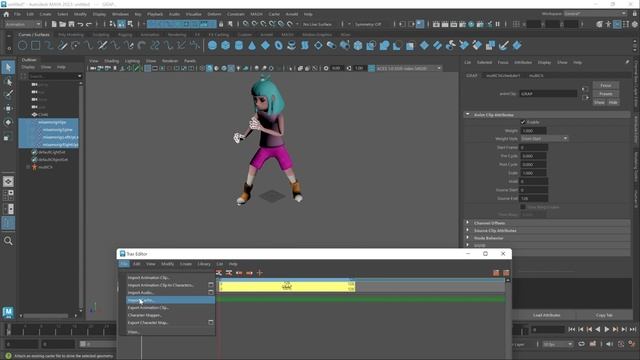Collapse the Anim Clip Attributes section
640x360 pixels.
tap(468, 115)
